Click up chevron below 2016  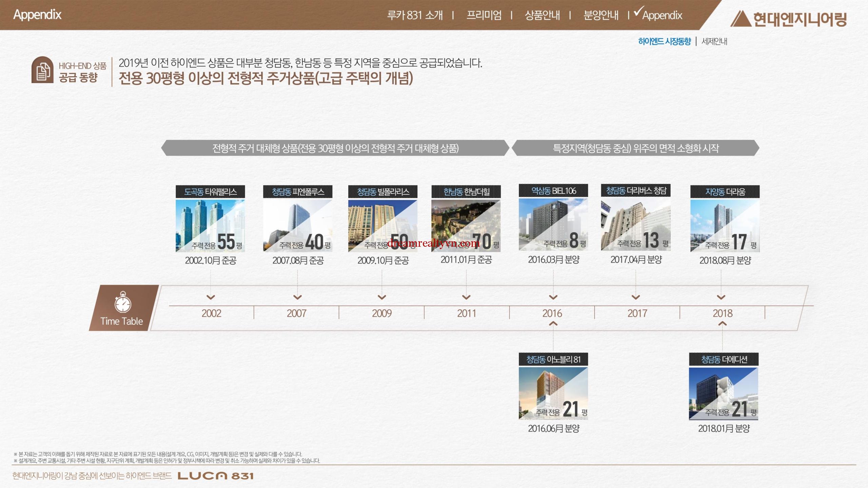(x=553, y=324)
